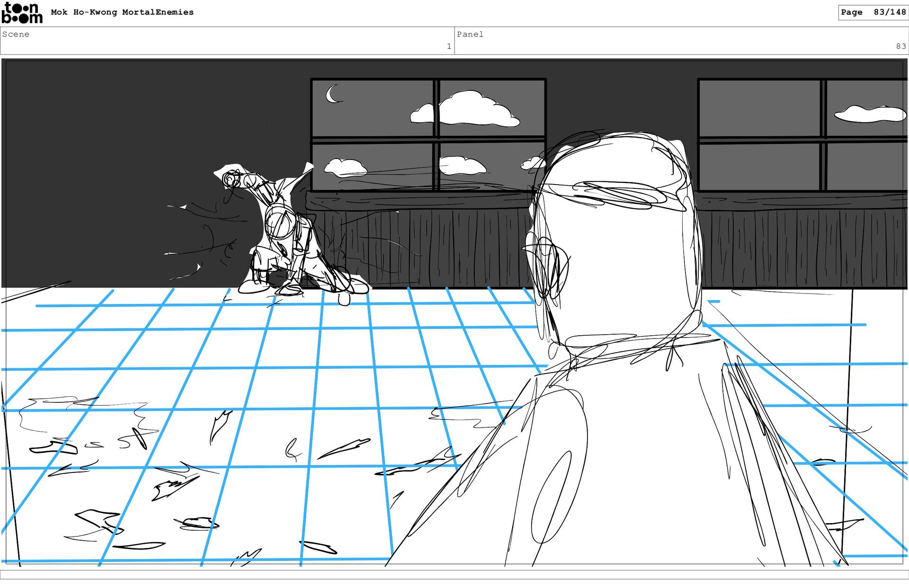Select the Page 83/148 box
The width and height of the screenshot is (909, 588).
click(873, 12)
